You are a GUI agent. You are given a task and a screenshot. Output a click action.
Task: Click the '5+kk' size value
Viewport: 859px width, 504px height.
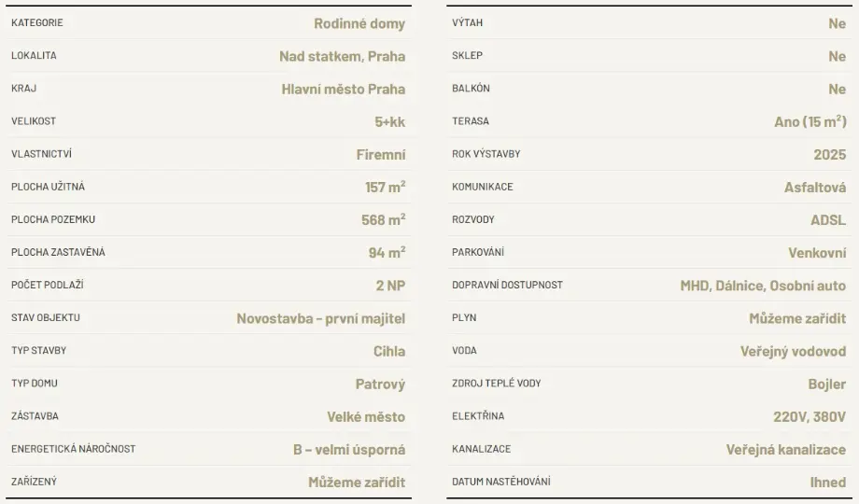(389, 122)
